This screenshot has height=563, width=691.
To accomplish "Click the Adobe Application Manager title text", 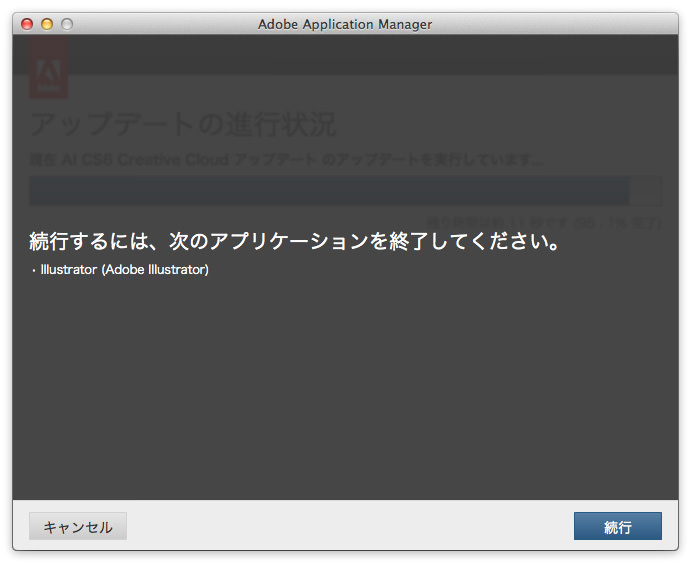I will [x=345, y=24].
